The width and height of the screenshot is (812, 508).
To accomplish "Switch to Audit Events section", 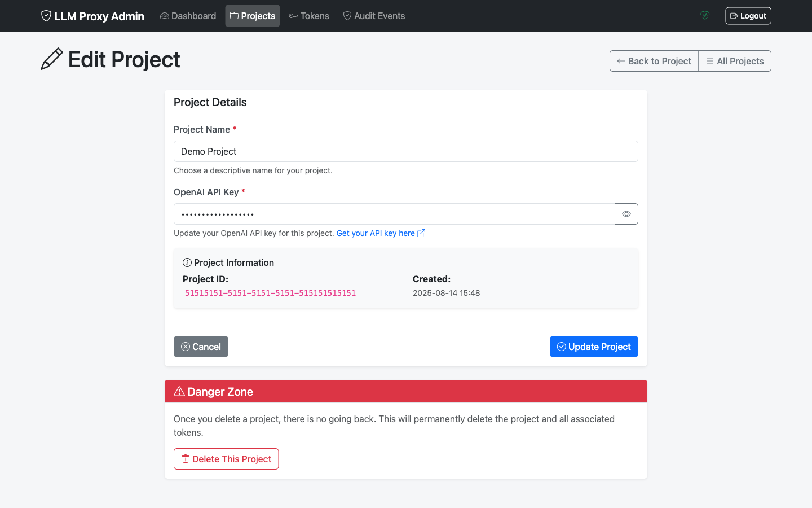I will point(374,16).
